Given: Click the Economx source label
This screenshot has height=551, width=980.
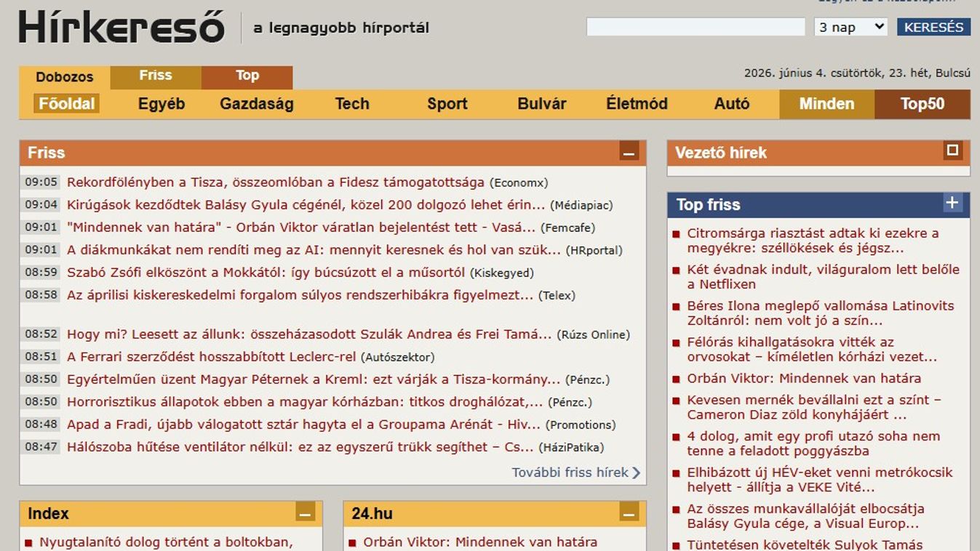Looking at the screenshot, I should coord(519,183).
